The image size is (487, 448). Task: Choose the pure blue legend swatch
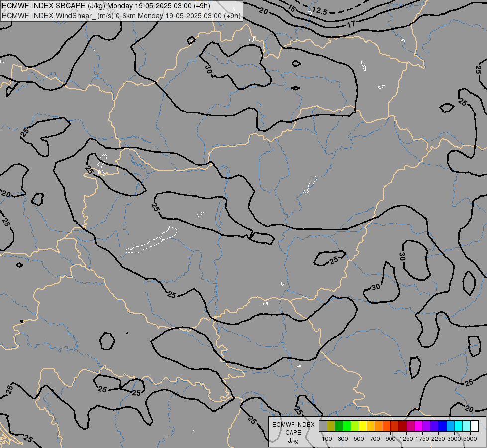pos(443,426)
